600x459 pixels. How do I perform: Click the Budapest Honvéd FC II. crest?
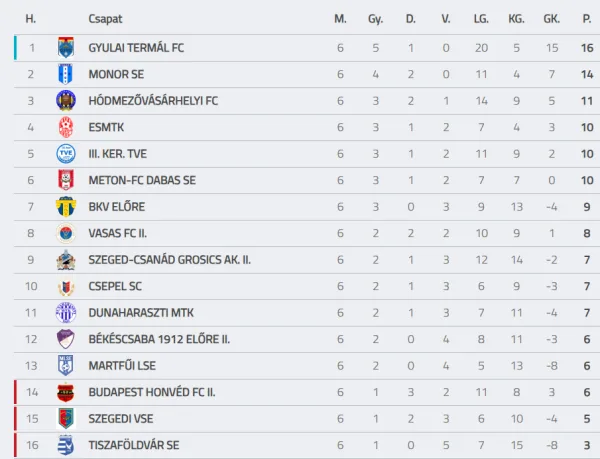tap(65, 392)
